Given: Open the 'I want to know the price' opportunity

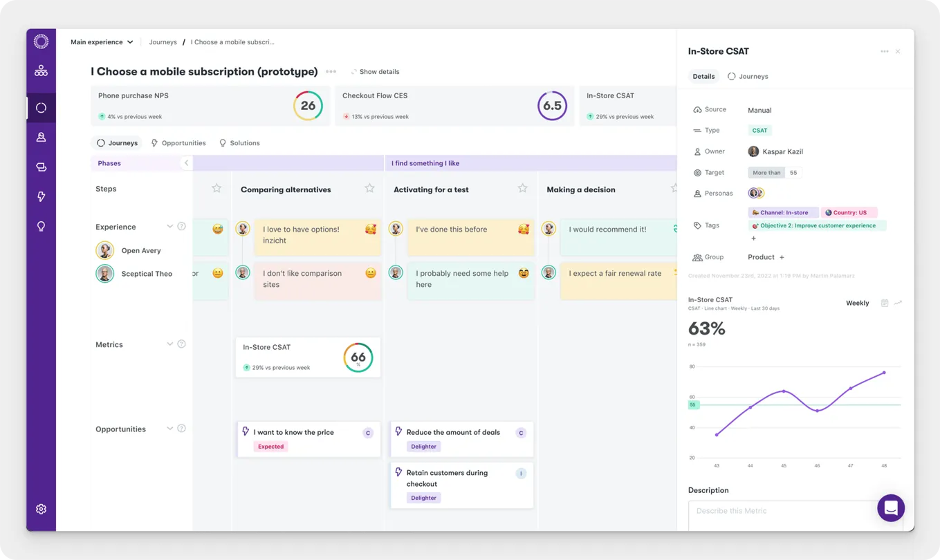Looking at the screenshot, I should pos(308,439).
